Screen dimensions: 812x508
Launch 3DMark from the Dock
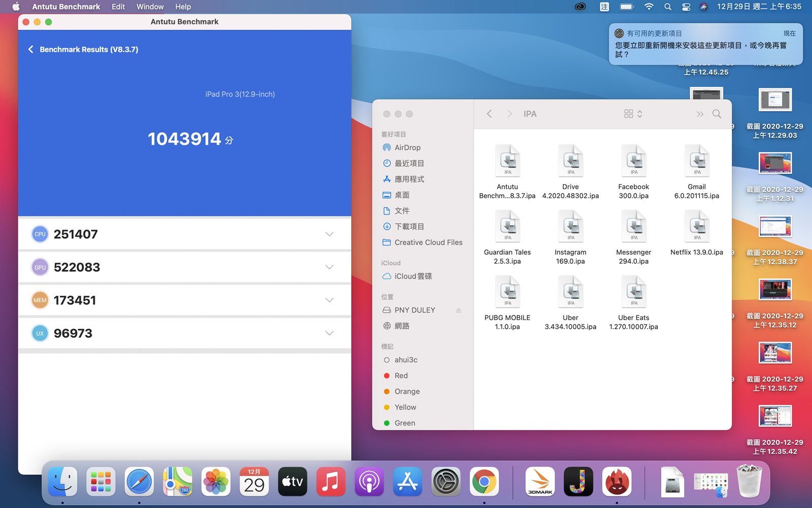(x=539, y=481)
